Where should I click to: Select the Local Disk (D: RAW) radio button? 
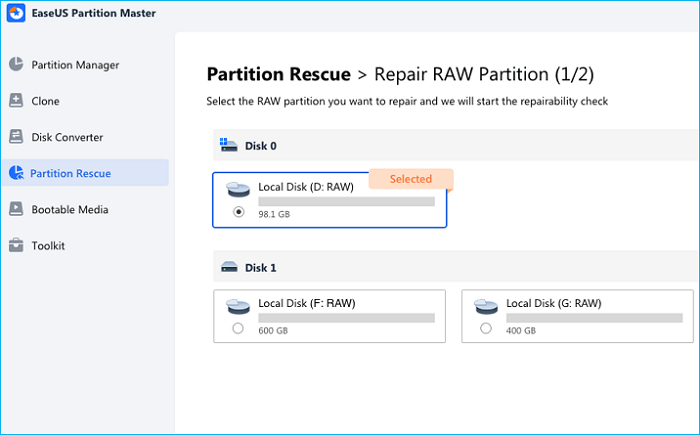237,212
